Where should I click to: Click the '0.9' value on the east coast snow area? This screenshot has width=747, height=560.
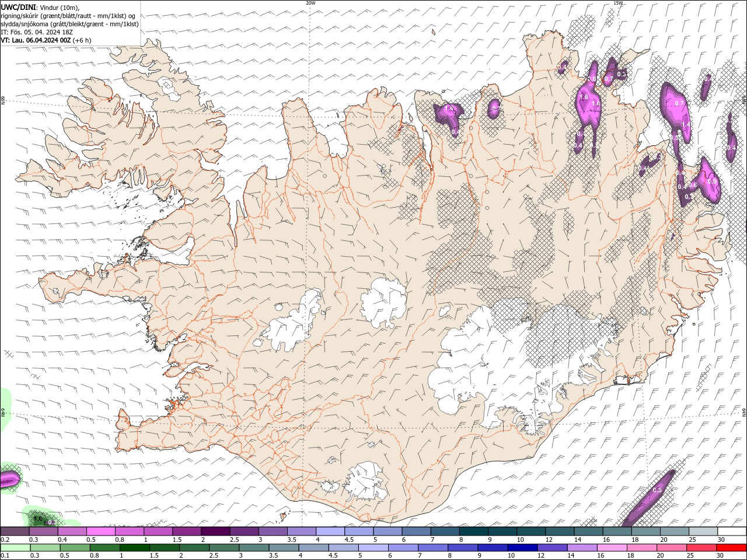pyautogui.click(x=712, y=181)
